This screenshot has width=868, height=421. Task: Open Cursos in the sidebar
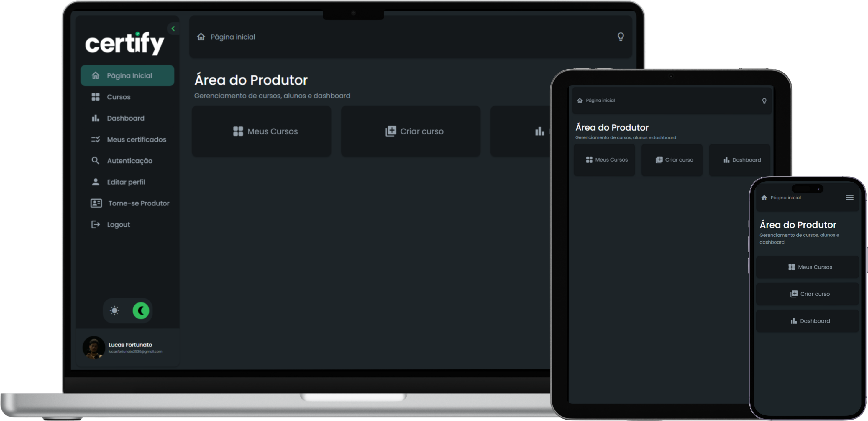pyautogui.click(x=118, y=97)
